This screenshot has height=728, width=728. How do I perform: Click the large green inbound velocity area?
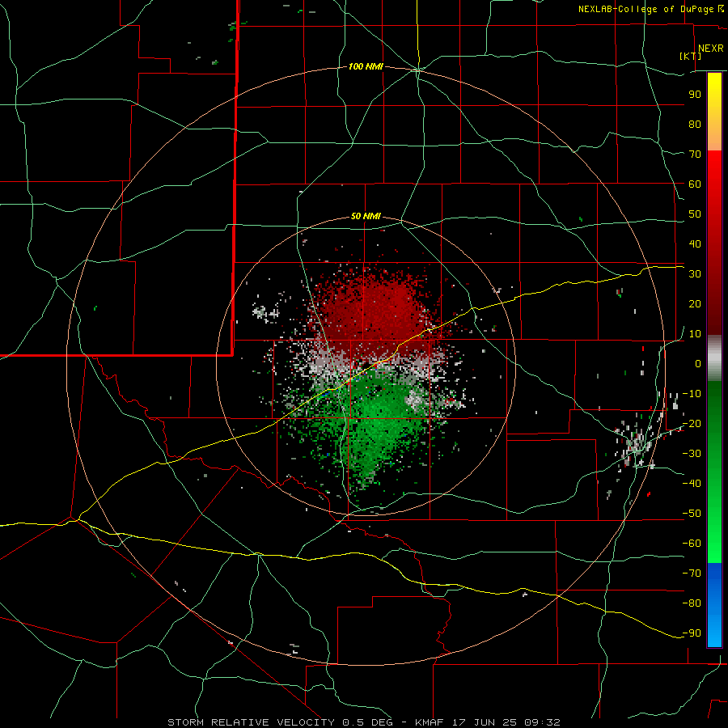pos(377,425)
